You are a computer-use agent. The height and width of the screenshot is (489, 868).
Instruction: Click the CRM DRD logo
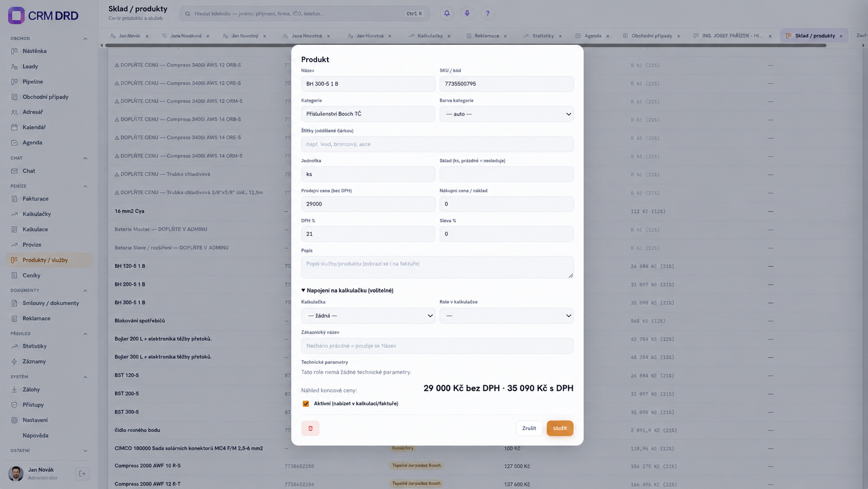point(43,16)
